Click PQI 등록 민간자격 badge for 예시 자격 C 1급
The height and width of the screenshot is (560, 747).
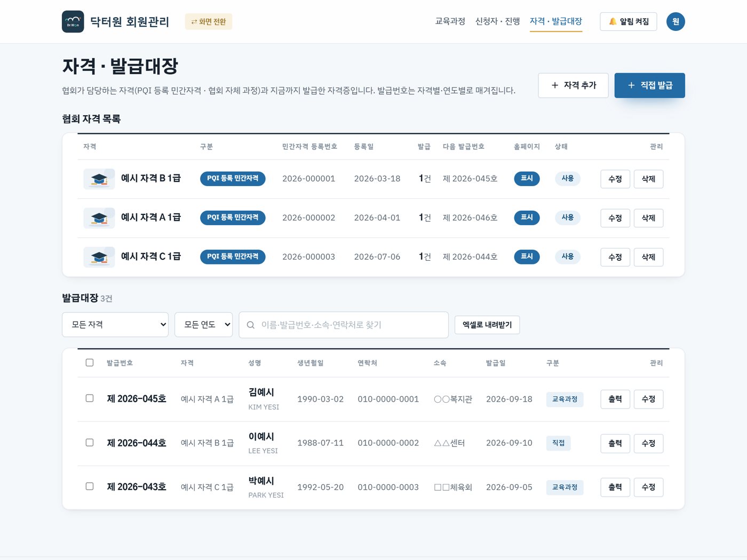pos(233,257)
